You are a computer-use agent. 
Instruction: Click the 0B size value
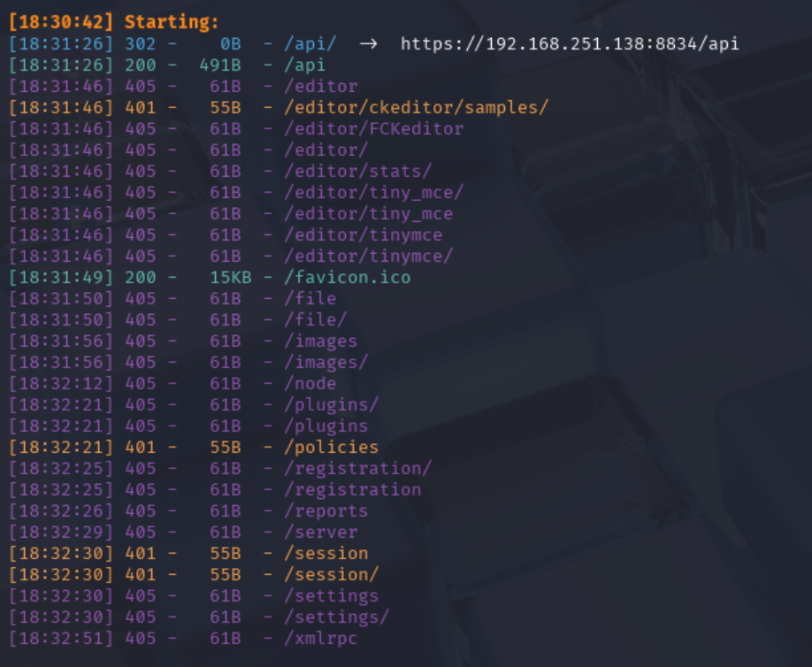(231, 44)
